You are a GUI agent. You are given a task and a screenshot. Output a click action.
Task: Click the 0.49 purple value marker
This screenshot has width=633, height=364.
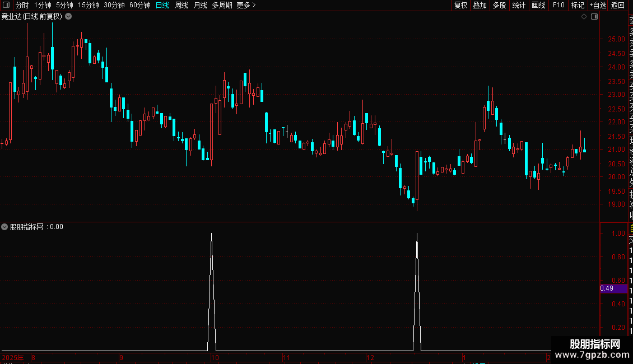pyautogui.click(x=613, y=288)
